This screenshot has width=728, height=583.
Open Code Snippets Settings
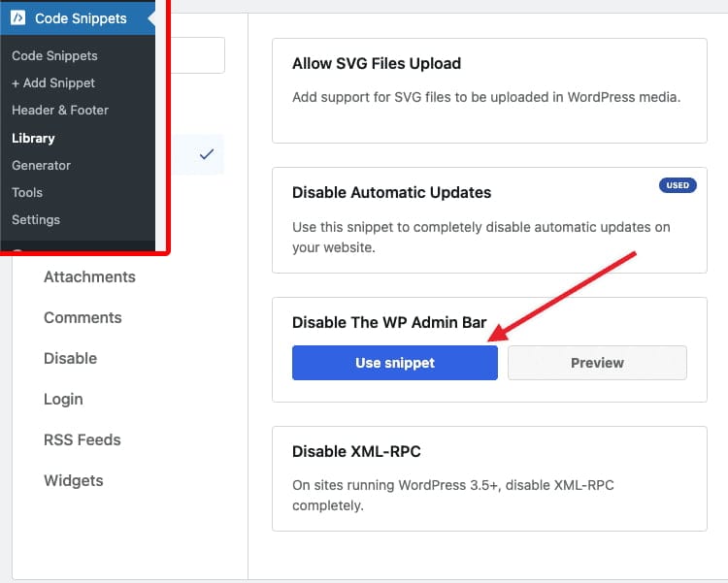point(36,219)
